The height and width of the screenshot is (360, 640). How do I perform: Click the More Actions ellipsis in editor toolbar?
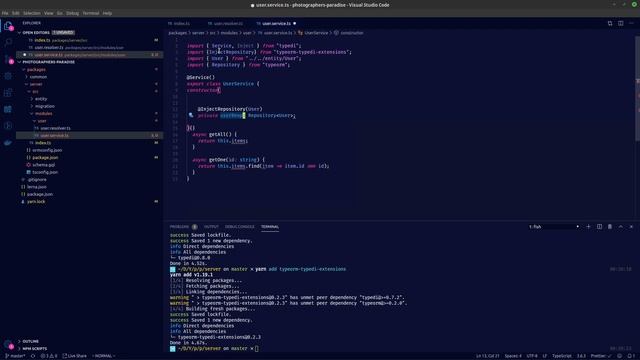click(x=631, y=24)
